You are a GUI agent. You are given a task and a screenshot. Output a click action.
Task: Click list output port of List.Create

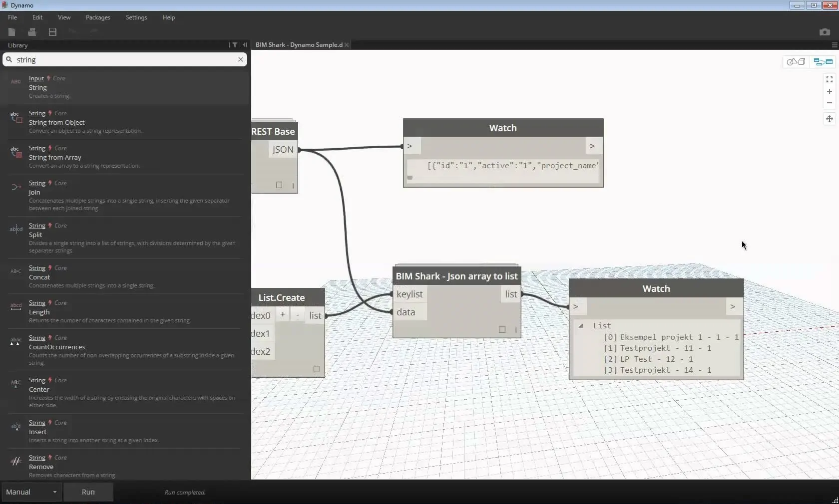tap(315, 316)
